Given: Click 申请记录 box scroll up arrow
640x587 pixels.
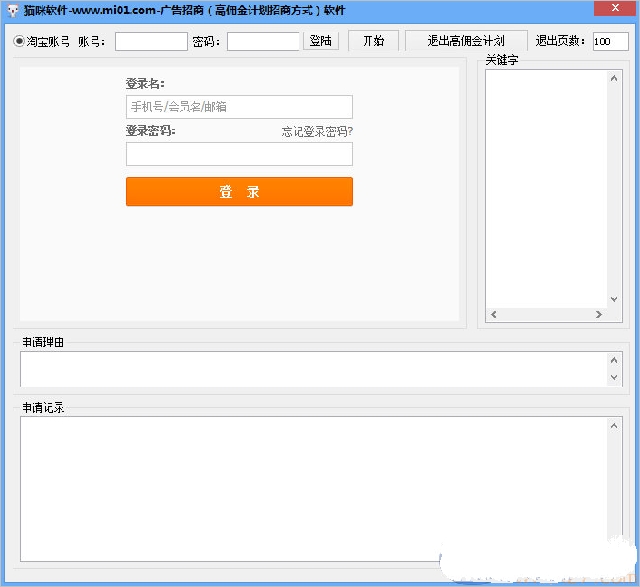Looking at the screenshot, I should (x=614, y=426).
